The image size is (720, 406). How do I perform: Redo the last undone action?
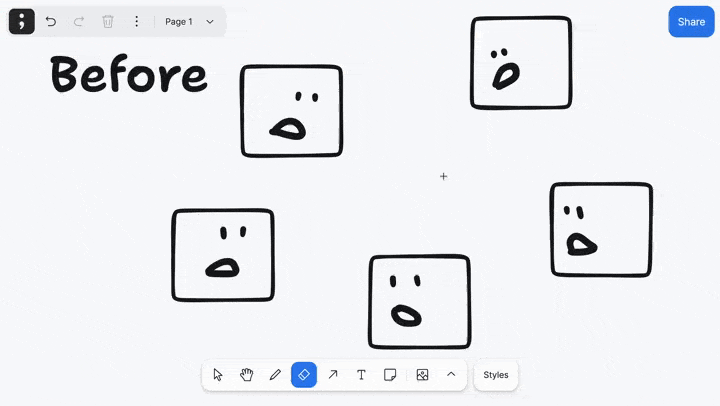79,22
